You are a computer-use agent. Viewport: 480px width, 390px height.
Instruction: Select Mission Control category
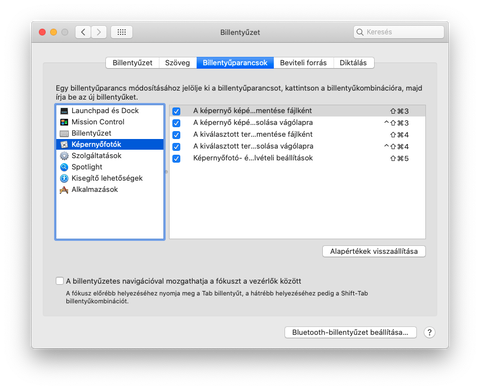(x=110, y=122)
